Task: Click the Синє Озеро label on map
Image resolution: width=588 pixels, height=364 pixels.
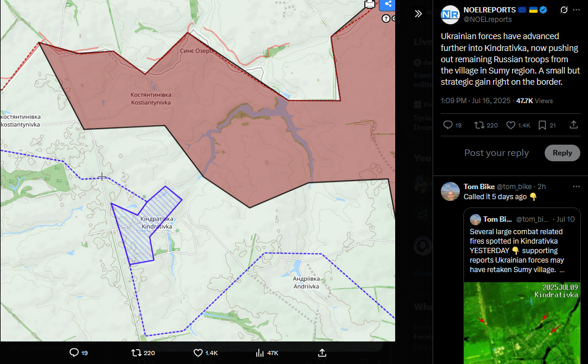Action: pos(196,50)
